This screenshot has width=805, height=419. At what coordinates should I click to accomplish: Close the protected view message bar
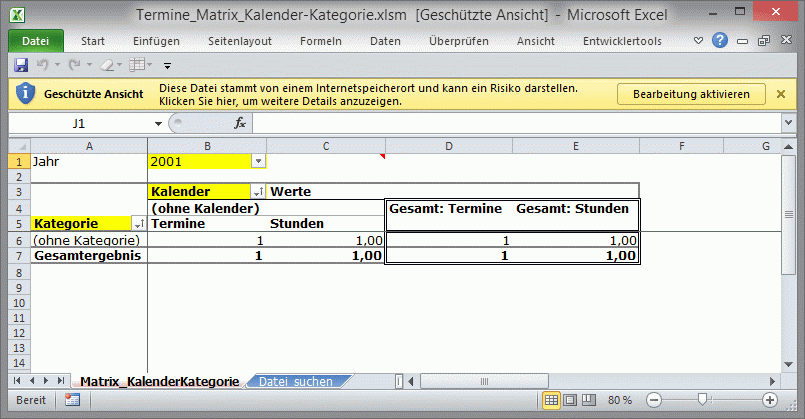pos(781,94)
